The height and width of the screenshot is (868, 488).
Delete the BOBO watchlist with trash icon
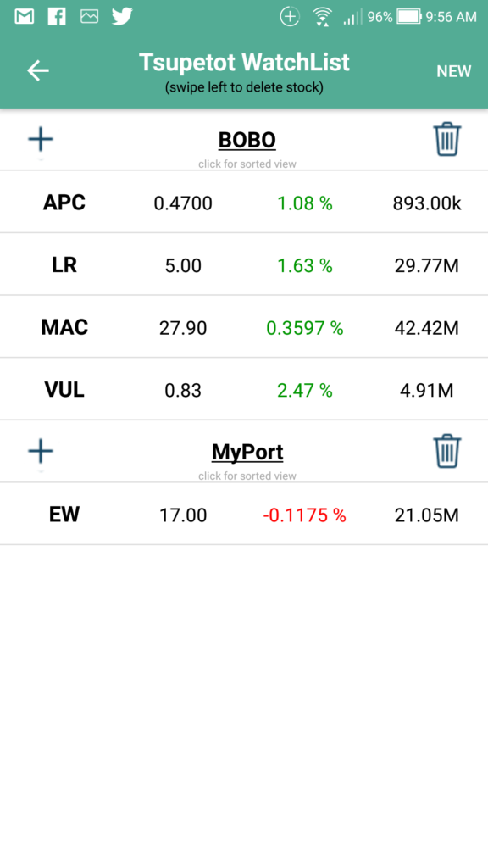447,140
